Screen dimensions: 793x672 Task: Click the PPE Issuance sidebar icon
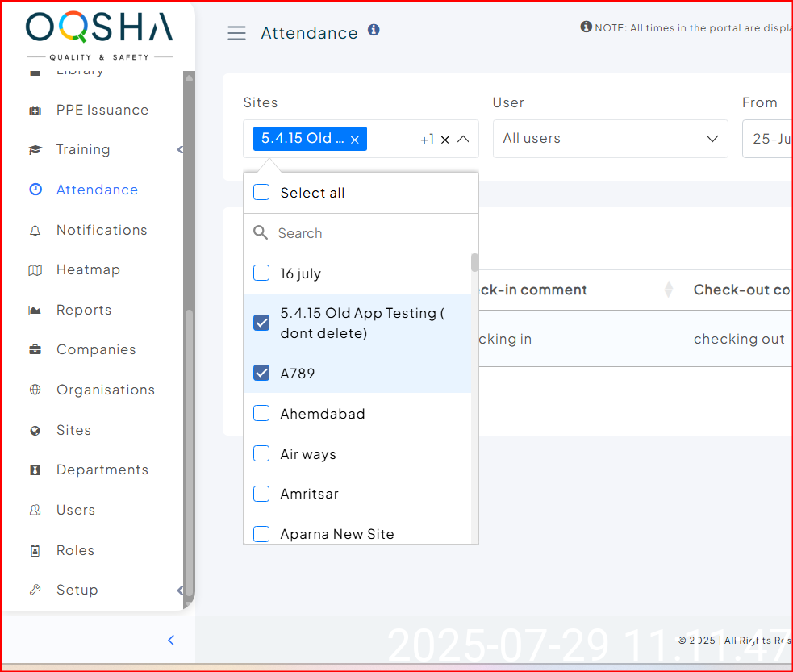(35, 111)
